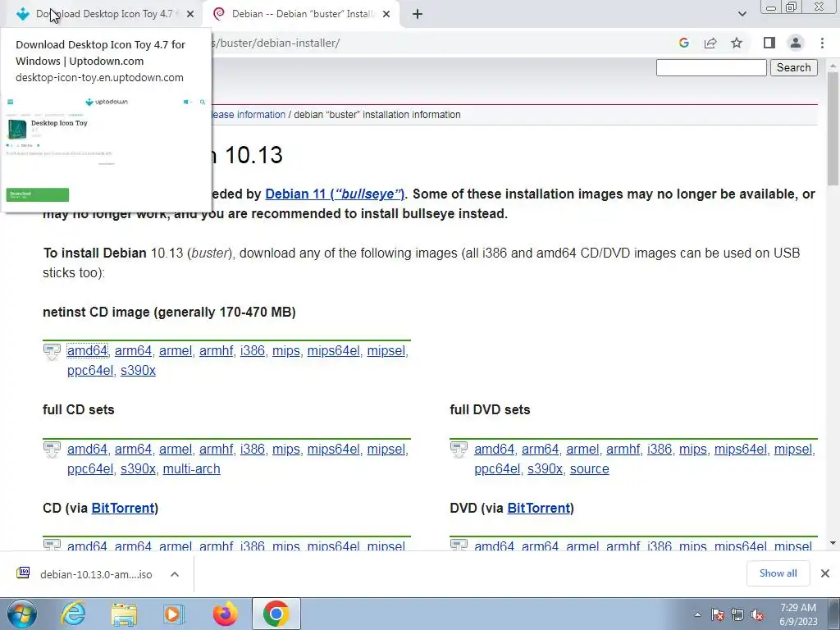Image resolution: width=840 pixels, height=630 pixels.
Task: Open full DVD sets arm64 link
Action: pos(541,450)
